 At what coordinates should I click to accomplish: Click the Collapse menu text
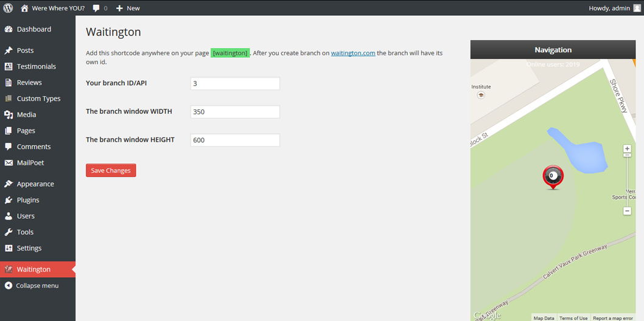coord(37,285)
